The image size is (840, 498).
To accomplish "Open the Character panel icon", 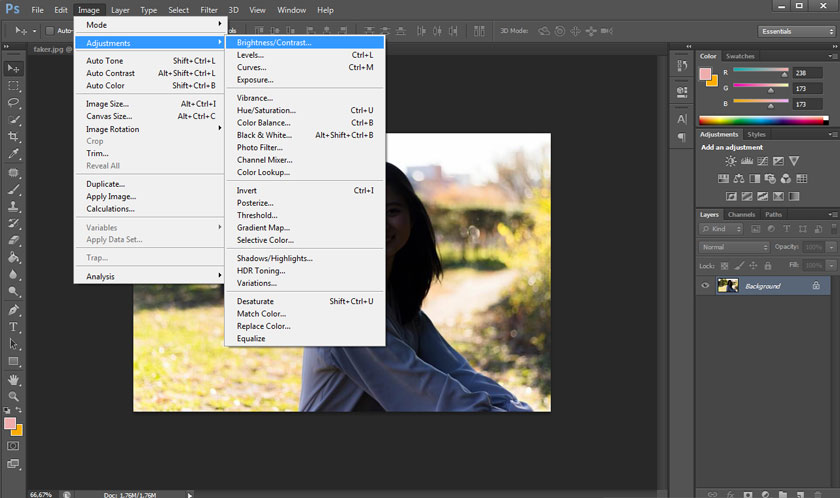I will [x=682, y=119].
